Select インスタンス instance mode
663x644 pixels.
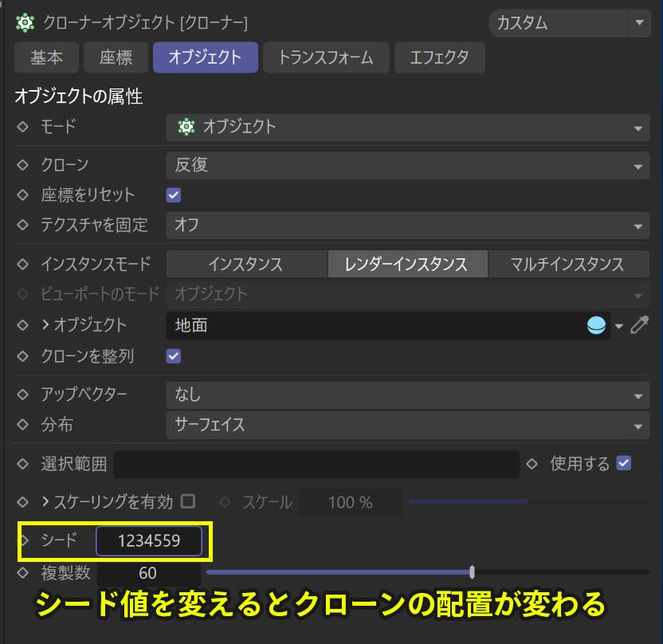coord(247,265)
